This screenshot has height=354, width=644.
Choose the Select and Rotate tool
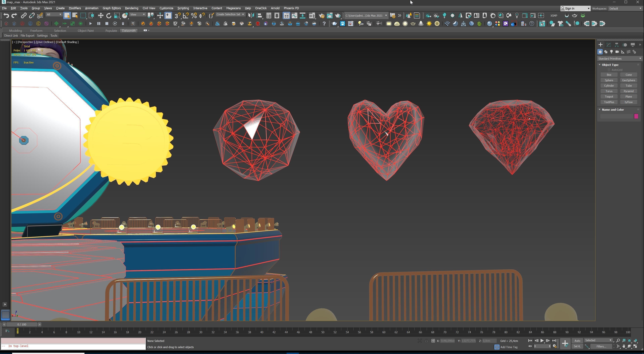(x=109, y=15)
